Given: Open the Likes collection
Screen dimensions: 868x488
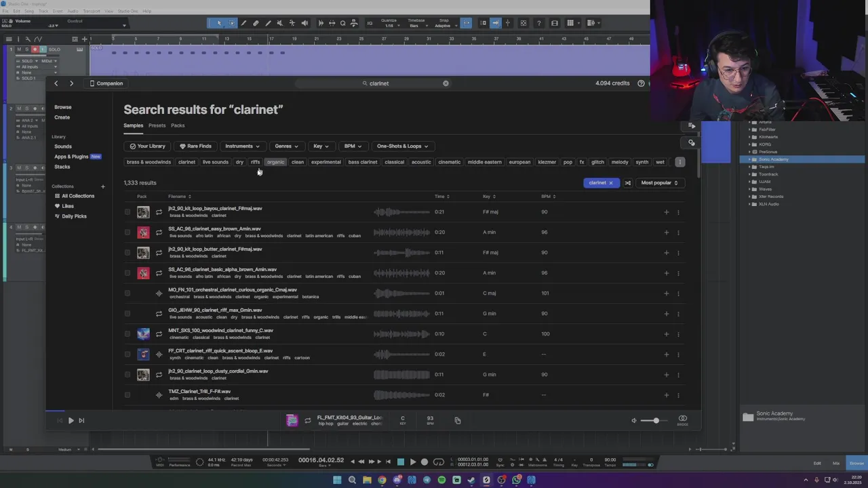Looking at the screenshot, I should [x=64, y=206].
